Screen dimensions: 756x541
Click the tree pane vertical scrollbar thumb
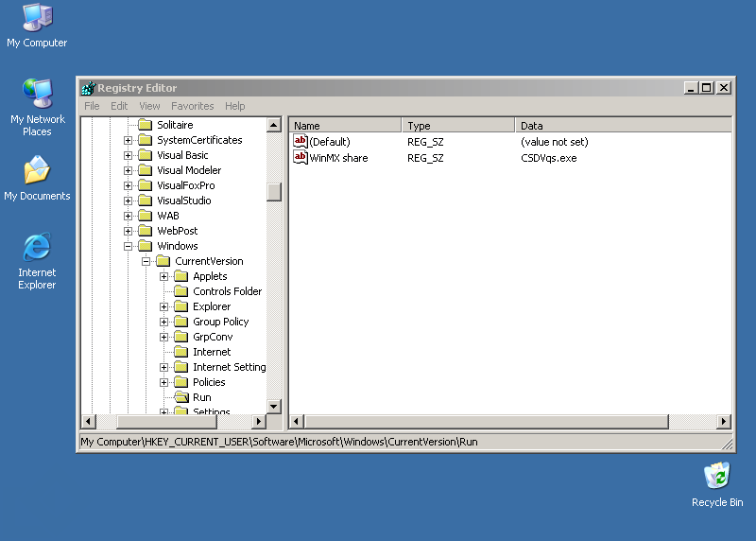coord(274,192)
